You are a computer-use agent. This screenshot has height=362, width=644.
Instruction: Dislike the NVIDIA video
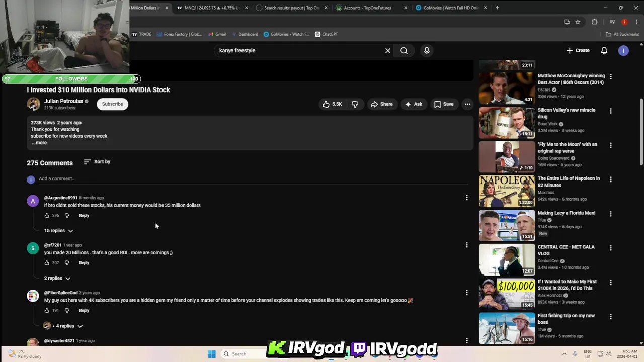point(355,104)
